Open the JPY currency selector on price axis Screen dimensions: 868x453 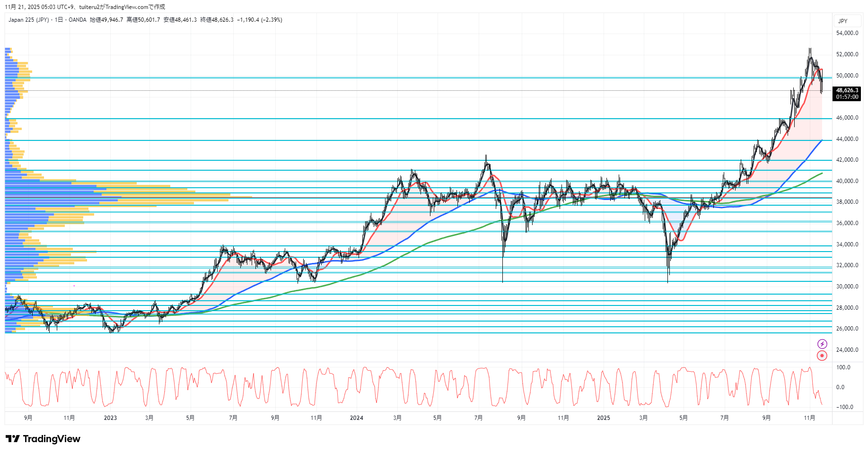(843, 21)
